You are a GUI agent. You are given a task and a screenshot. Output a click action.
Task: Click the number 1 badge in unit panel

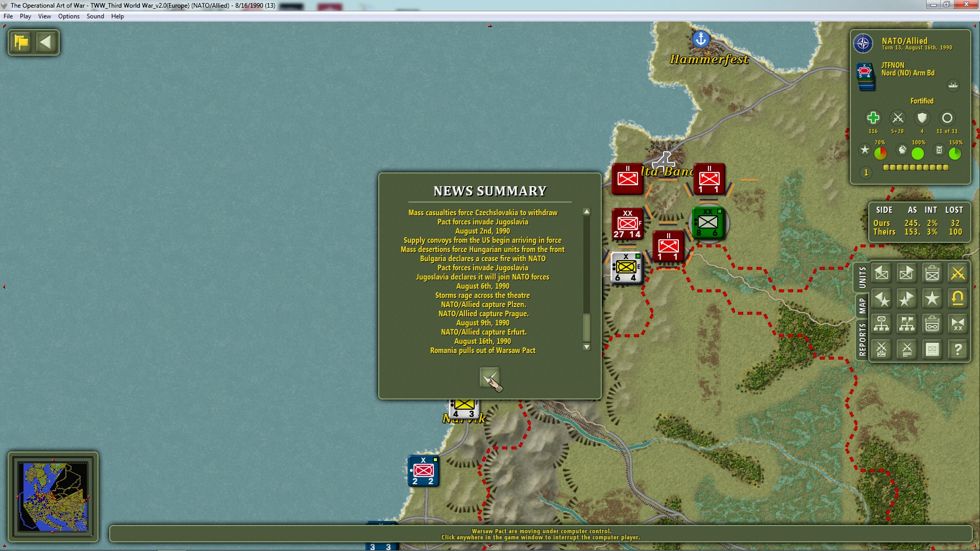point(866,172)
